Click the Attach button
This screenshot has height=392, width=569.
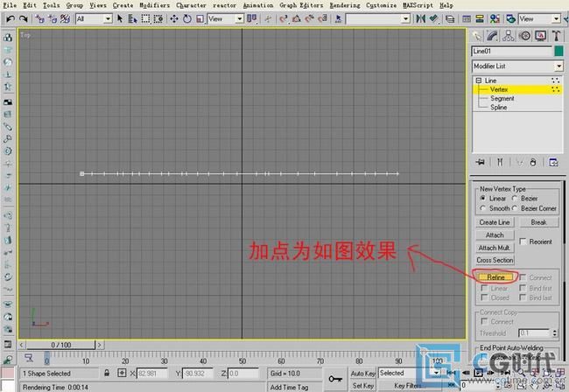(495, 235)
